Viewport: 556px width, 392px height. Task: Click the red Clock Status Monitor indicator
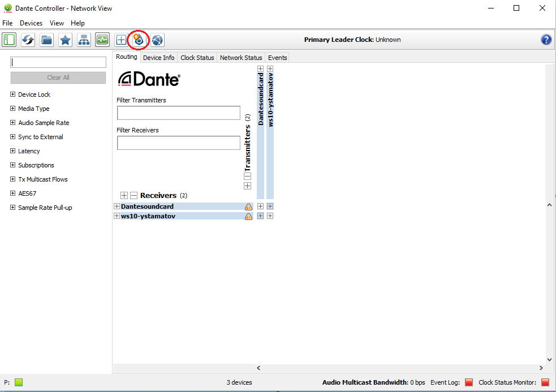[545, 382]
